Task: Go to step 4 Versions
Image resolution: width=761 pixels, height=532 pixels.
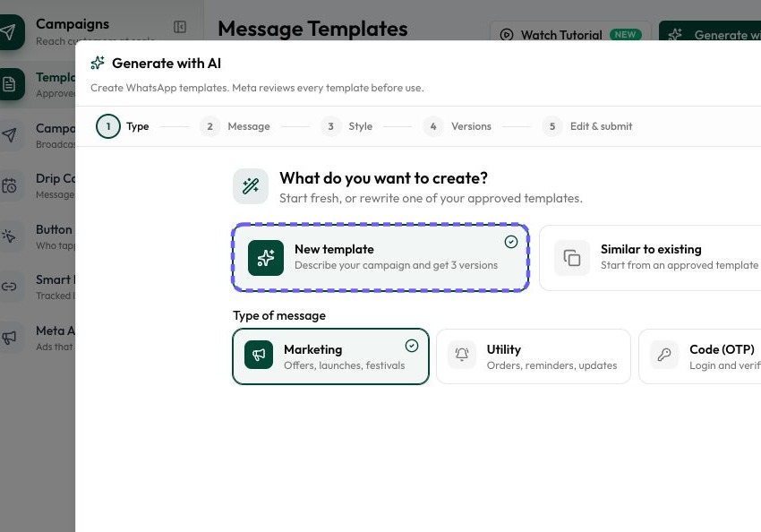Action: [x=457, y=126]
